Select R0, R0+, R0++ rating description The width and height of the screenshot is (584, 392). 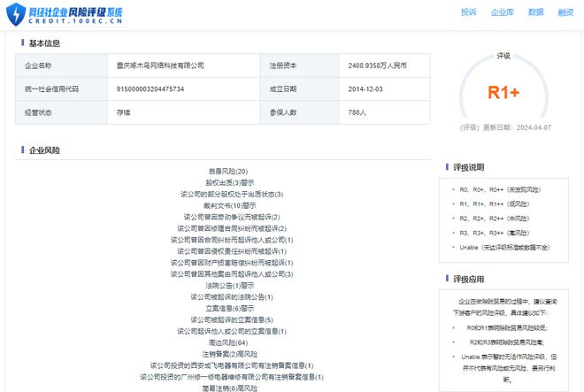[500, 189]
